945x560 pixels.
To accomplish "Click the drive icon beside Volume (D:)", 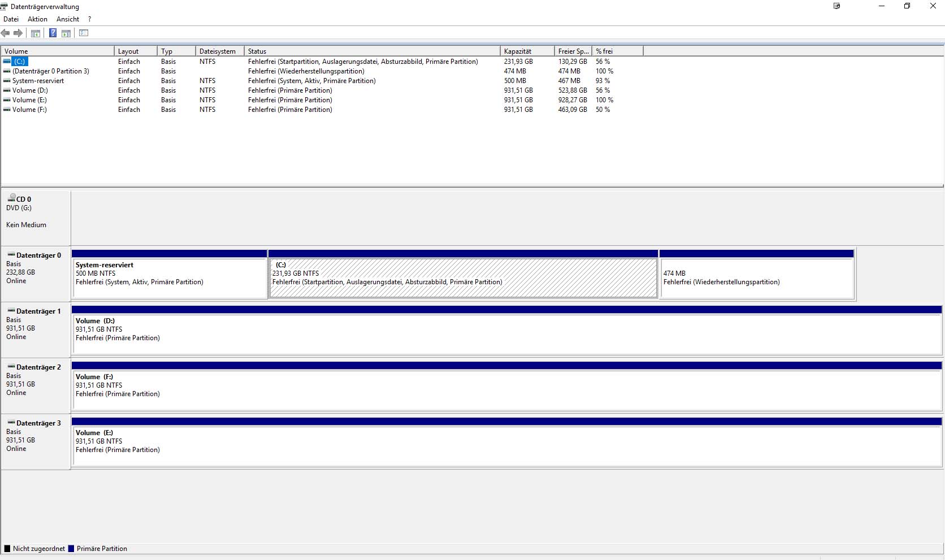I will pyautogui.click(x=7, y=90).
